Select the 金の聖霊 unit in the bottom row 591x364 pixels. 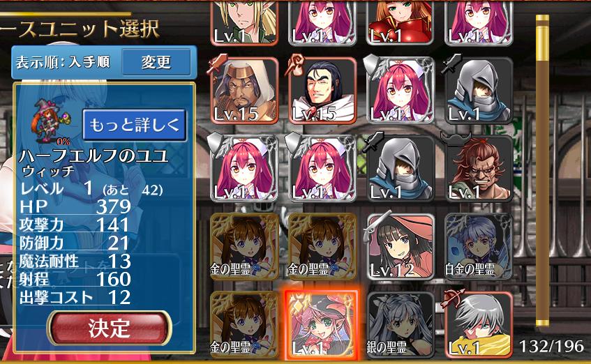[245, 325]
